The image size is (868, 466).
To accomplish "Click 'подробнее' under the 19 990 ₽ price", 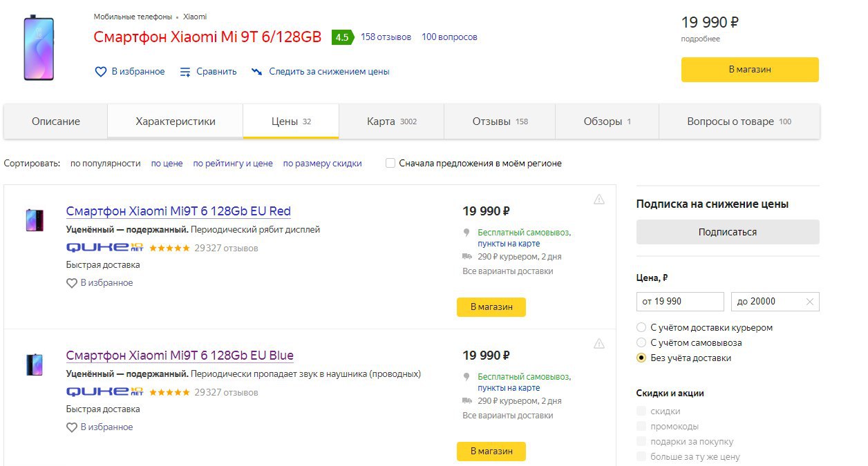I will click(701, 39).
